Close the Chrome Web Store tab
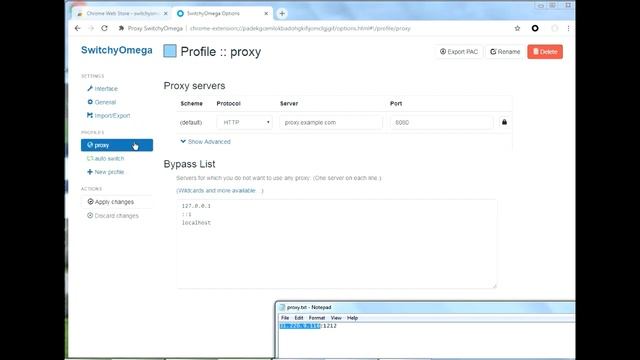640x360 pixels. pos(166,13)
